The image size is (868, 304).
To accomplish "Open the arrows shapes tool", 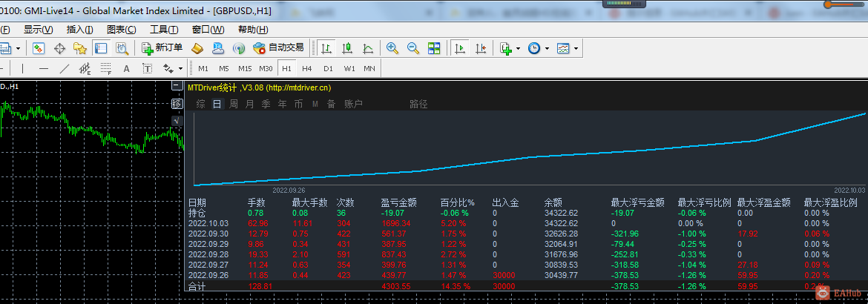I will (168, 69).
